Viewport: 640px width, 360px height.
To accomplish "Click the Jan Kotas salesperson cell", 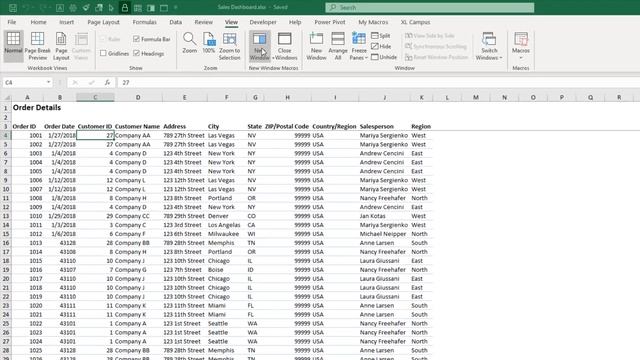I will [384, 216].
